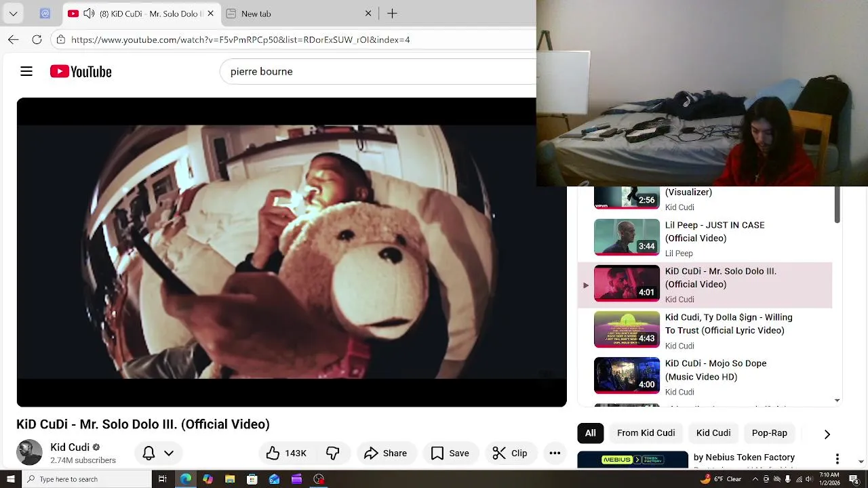Open the notification center icon
This screenshot has height=488, width=868.
point(854,479)
